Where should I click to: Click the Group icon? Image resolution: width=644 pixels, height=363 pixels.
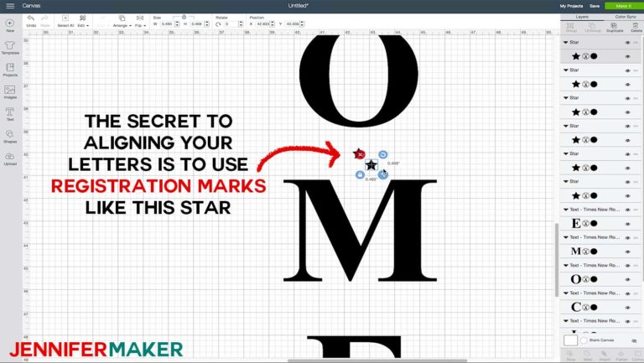pyautogui.click(x=571, y=25)
